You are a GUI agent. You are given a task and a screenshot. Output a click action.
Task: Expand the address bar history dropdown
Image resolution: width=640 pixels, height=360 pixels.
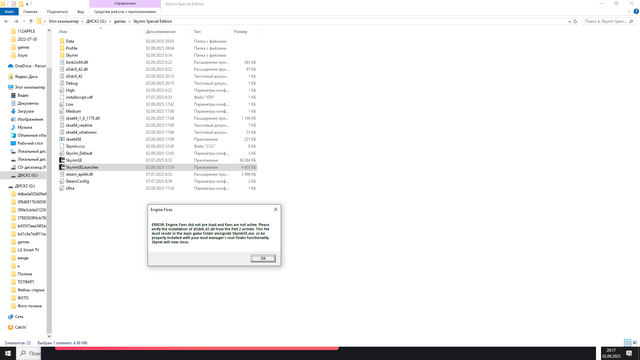pos(569,21)
